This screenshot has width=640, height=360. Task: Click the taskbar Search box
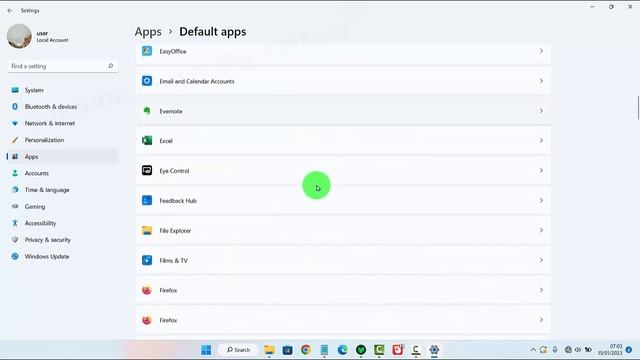click(238, 350)
